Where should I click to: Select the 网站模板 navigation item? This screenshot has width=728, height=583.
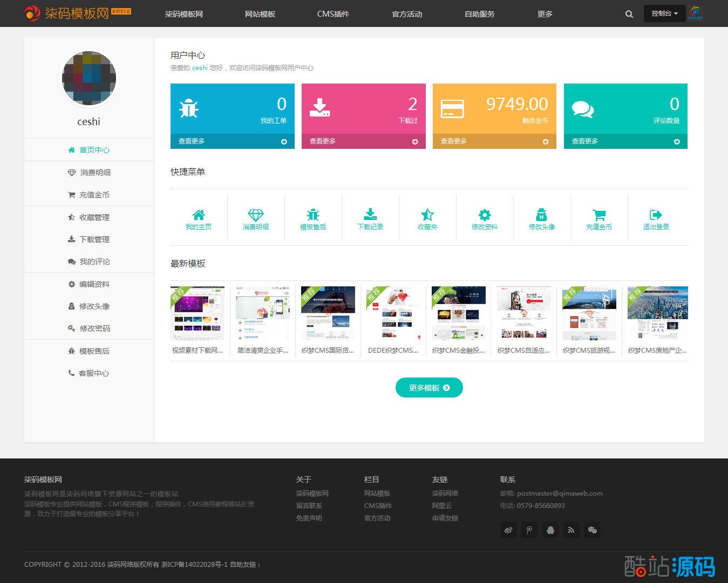[x=260, y=14]
